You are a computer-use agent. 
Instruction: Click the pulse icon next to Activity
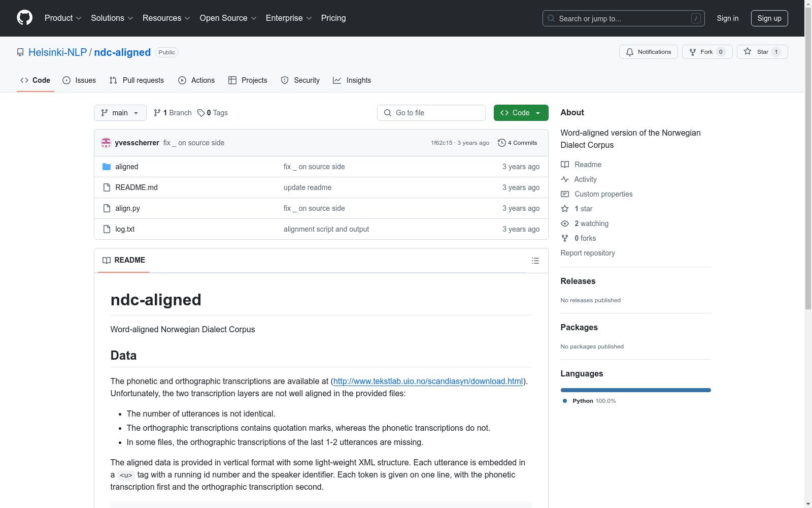tap(565, 179)
